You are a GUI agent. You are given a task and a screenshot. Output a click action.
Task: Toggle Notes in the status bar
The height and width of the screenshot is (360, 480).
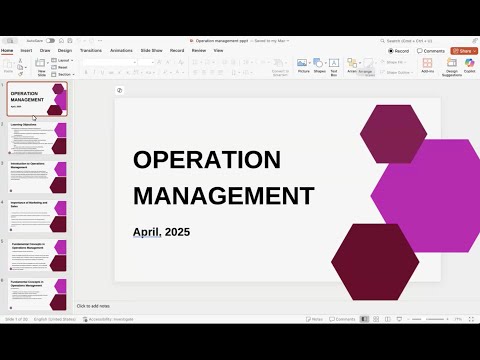click(x=314, y=319)
